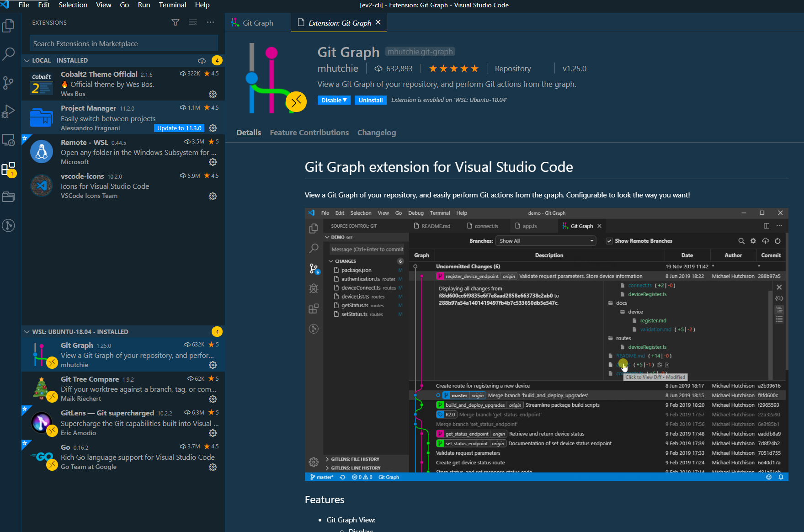The height and width of the screenshot is (532, 804).
Task: Open Project Manager folder icon in activity bar
Action: [9, 197]
